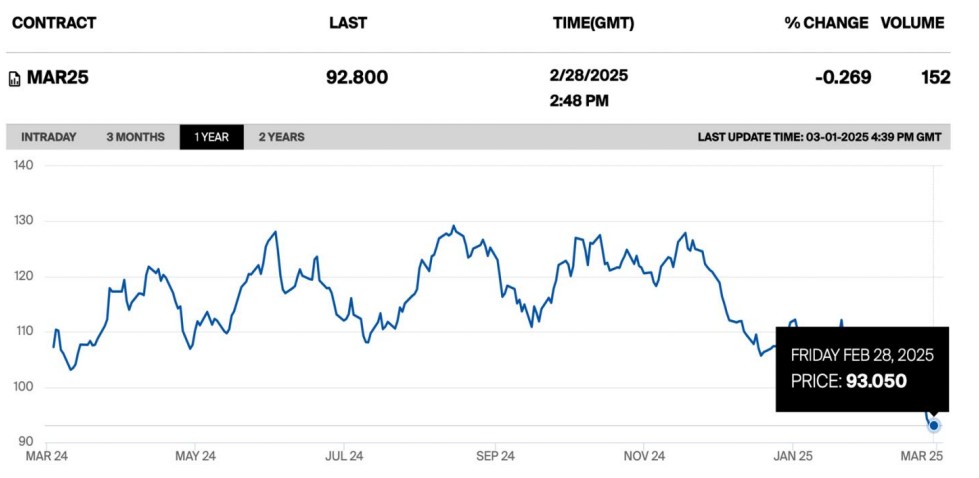Click the highlighted data point on chart

(934, 425)
